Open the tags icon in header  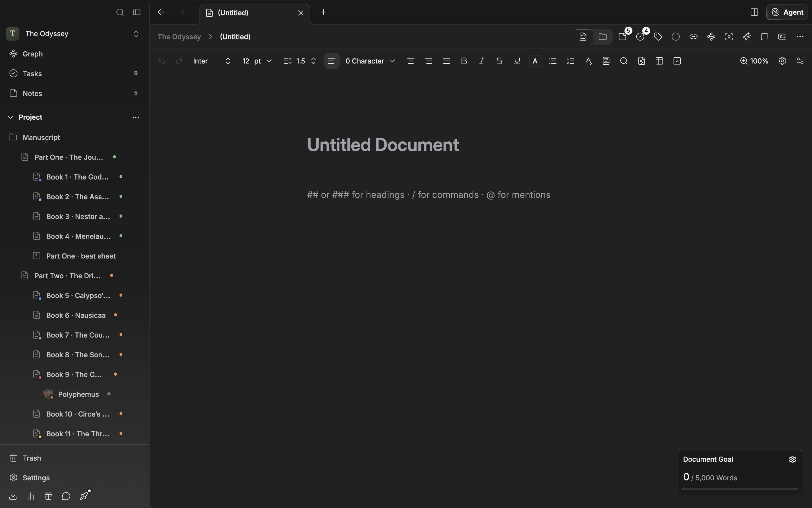point(658,37)
